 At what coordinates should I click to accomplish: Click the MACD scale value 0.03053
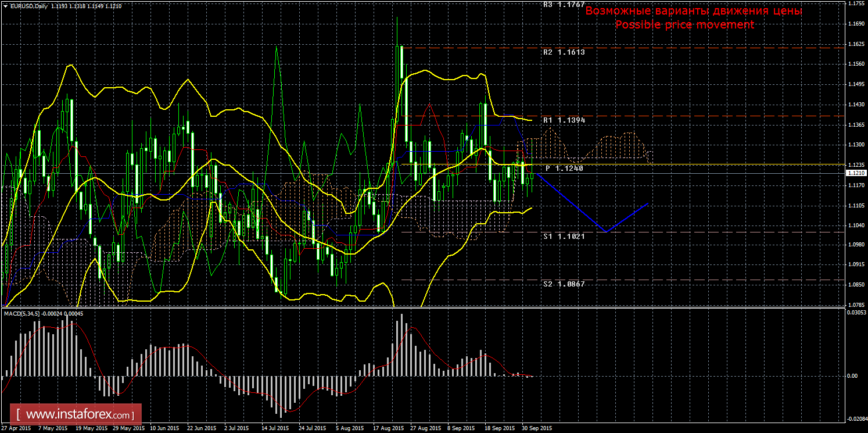(856, 312)
